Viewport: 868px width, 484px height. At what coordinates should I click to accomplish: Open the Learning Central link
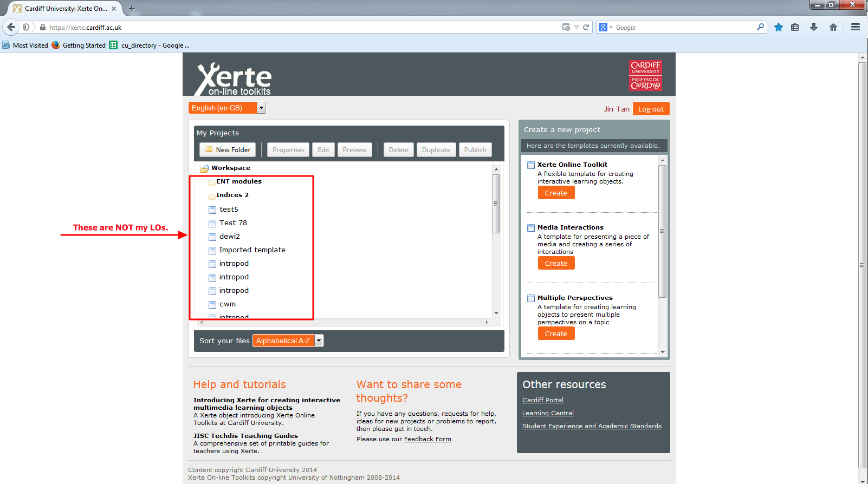[x=548, y=413]
